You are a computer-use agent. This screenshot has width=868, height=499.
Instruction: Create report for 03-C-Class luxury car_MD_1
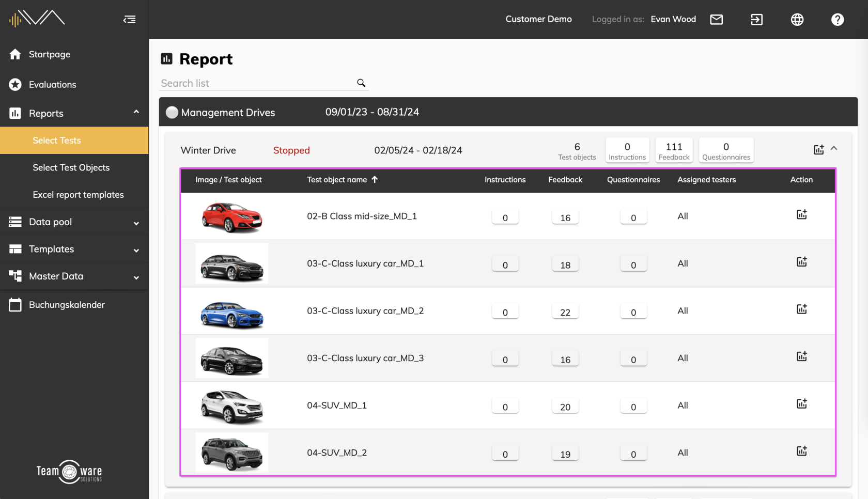pos(801,261)
